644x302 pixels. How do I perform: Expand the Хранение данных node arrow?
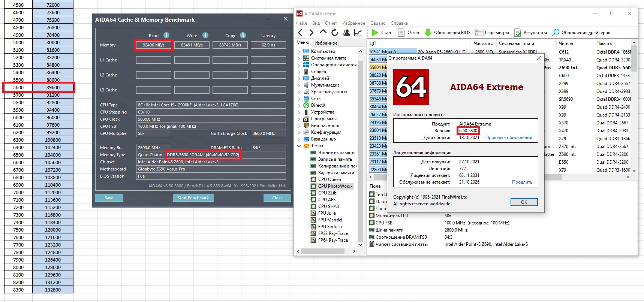[299, 92]
